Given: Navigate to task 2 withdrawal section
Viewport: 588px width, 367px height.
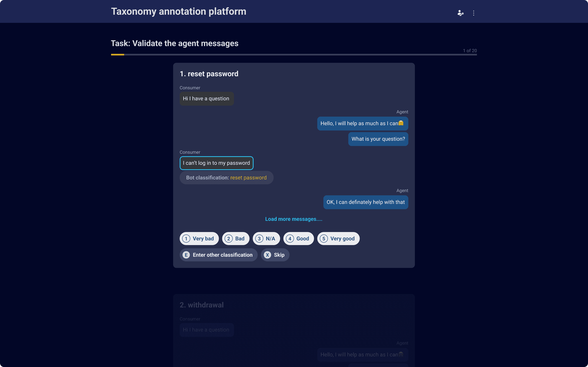Looking at the screenshot, I should (x=202, y=304).
